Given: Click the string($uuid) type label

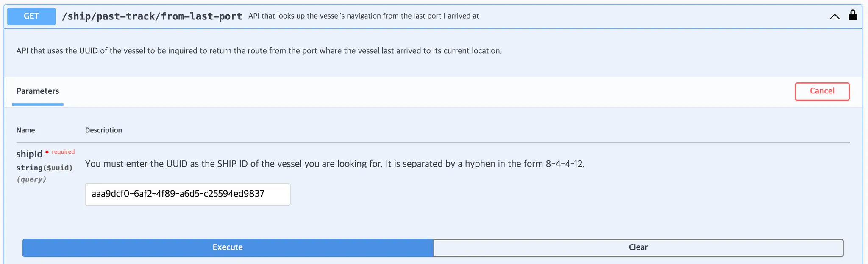Looking at the screenshot, I should tap(45, 168).
